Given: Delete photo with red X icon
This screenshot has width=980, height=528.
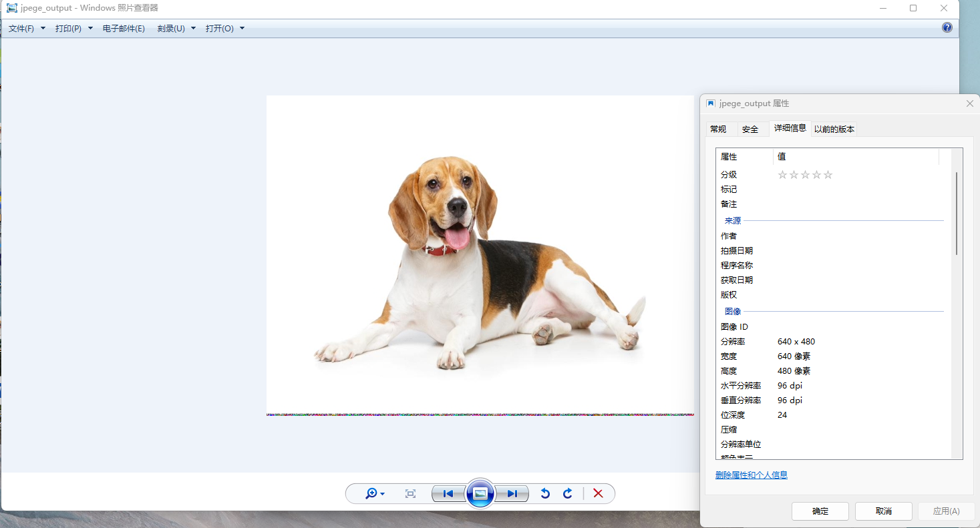Looking at the screenshot, I should click(x=598, y=493).
